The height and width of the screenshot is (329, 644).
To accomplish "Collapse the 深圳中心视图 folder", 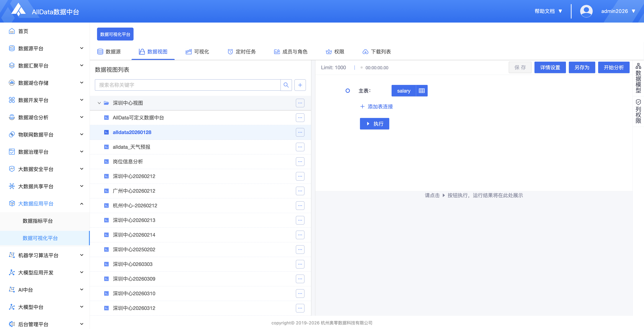I will click(99, 103).
